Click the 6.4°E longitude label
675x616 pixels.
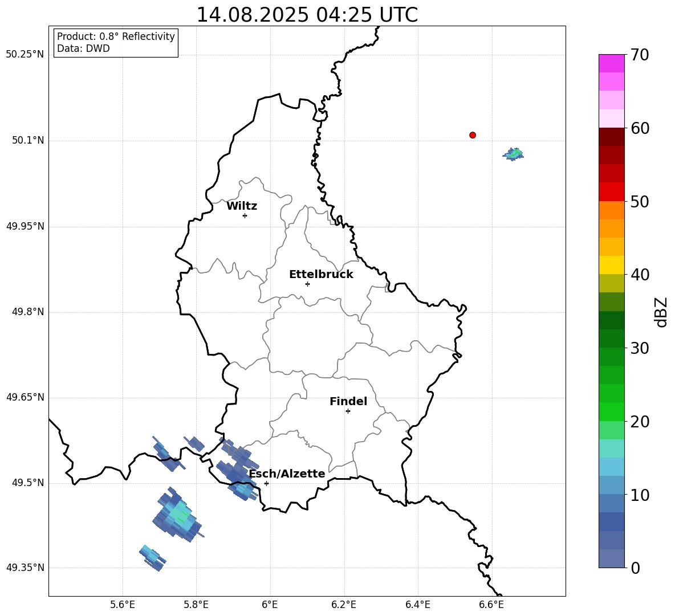pyautogui.click(x=417, y=605)
